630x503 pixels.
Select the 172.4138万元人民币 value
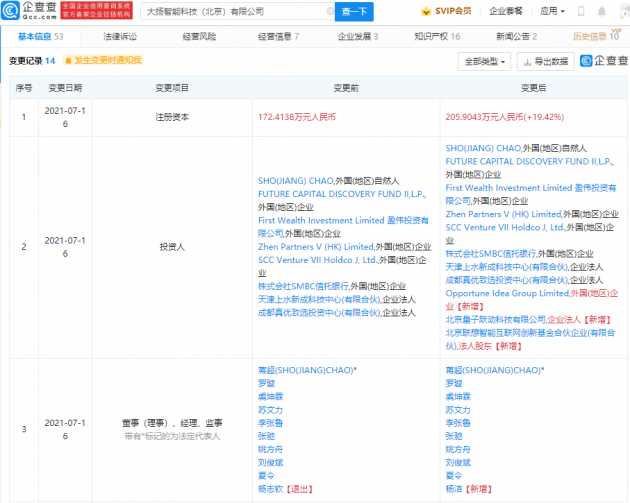297,117
